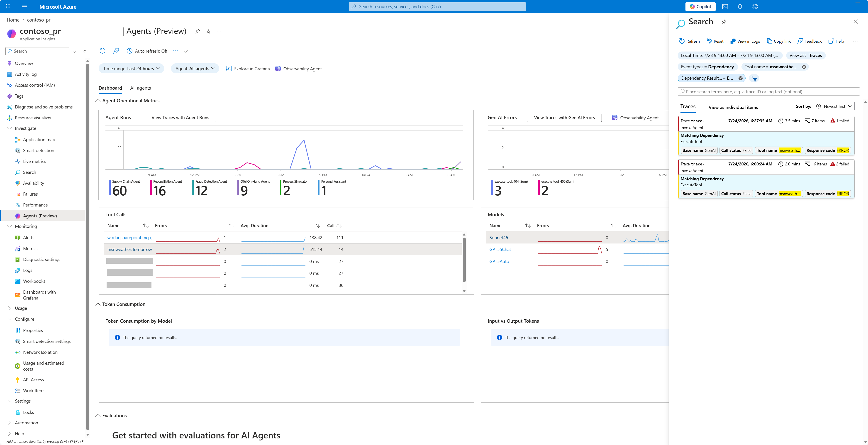
Task: Pin the Agents (Preview) blade
Action: coord(197,31)
